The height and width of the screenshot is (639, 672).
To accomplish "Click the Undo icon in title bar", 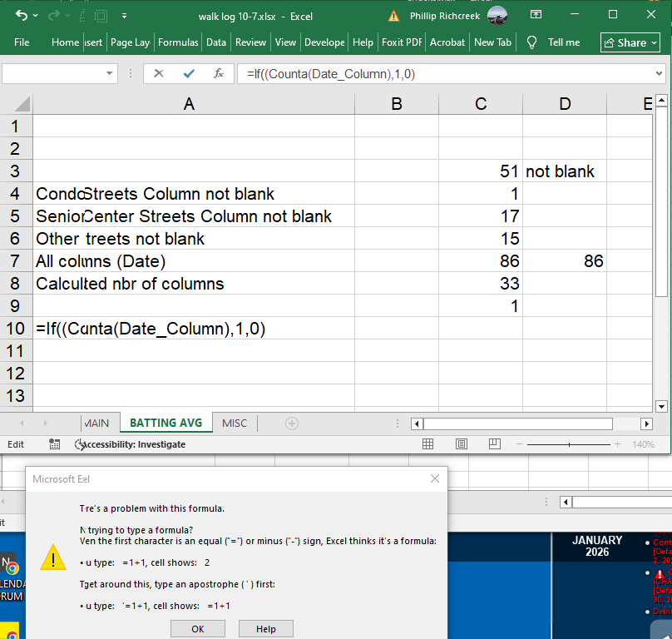I will 22,16.
